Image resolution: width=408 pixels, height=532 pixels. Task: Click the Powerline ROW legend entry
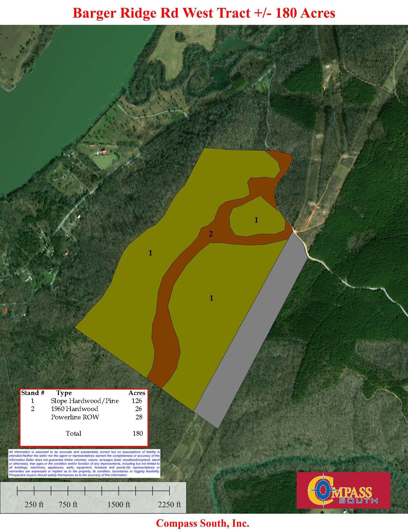point(75,417)
